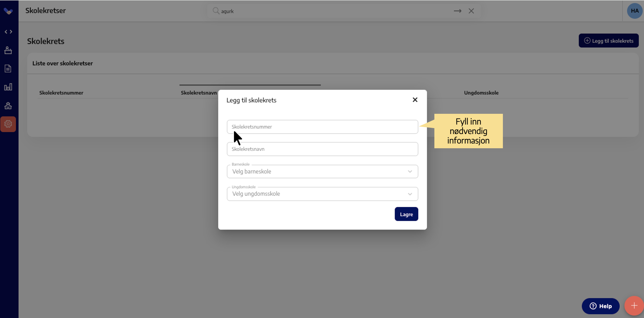Open the bar chart statistics icon
The width and height of the screenshot is (644, 318).
8,87
